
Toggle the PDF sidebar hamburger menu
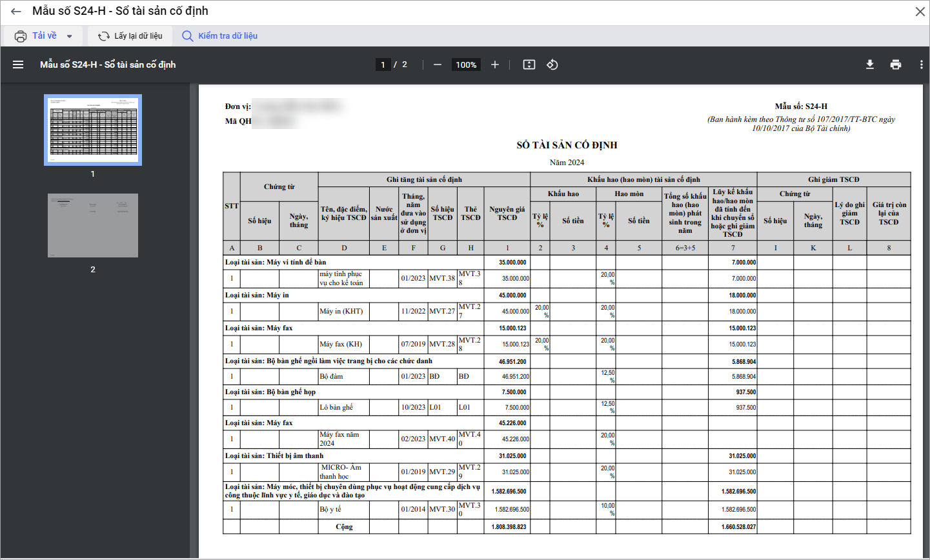pos(18,65)
